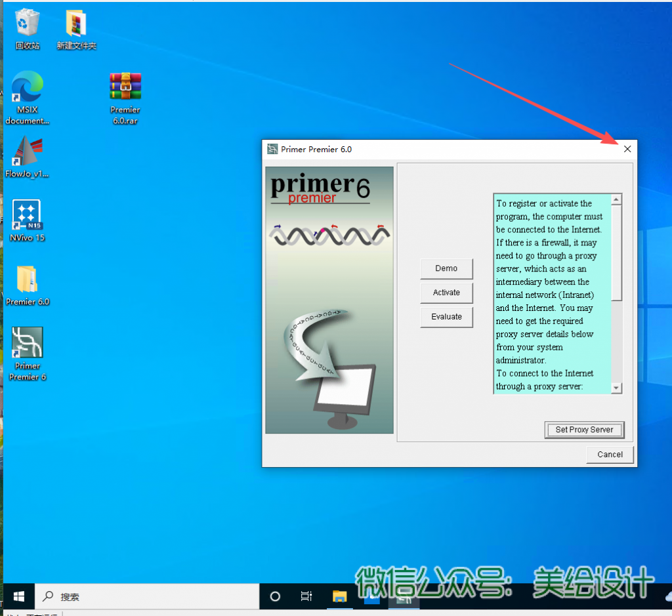Open File Explorer from the taskbar
The image size is (672, 616).
point(339,596)
